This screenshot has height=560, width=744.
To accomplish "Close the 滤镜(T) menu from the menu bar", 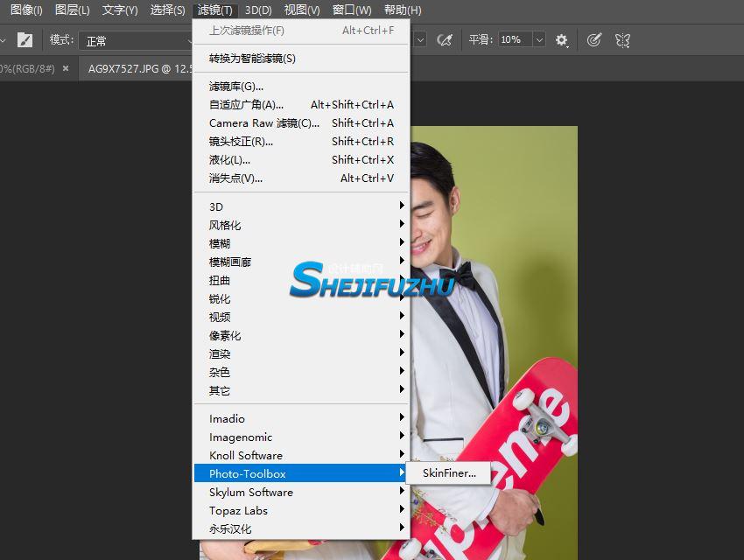I will pos(215,10).
